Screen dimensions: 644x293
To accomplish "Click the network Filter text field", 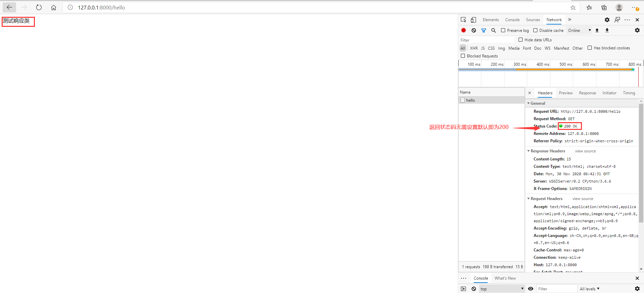I will [x=486, y=40].
